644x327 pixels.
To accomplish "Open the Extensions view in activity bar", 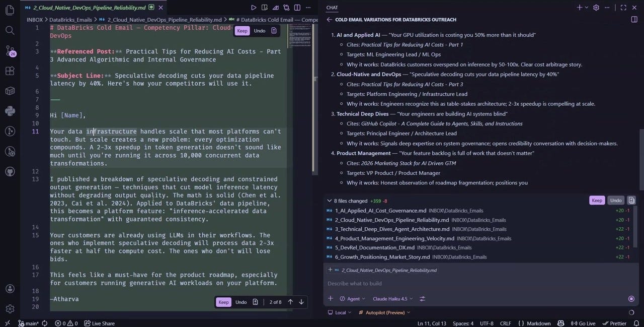I will tap(10, 71).
